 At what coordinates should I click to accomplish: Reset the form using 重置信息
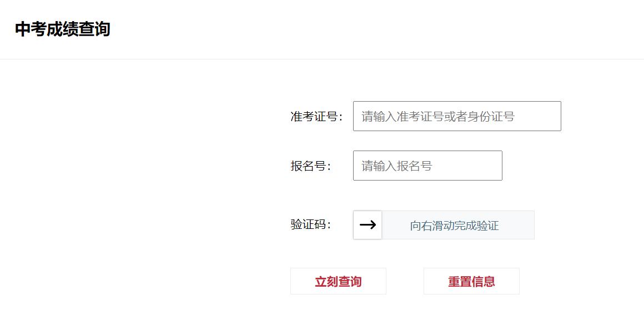click(471, 281)
